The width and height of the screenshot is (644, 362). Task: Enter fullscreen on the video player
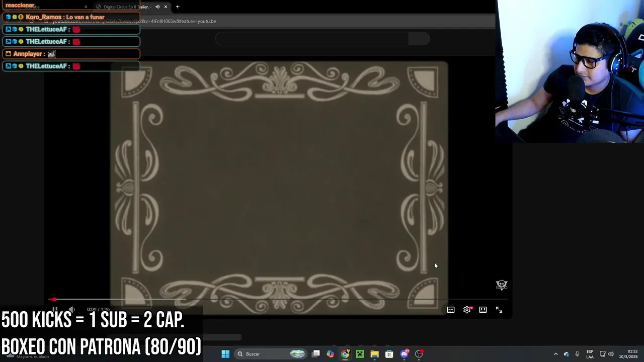(499, 310)
